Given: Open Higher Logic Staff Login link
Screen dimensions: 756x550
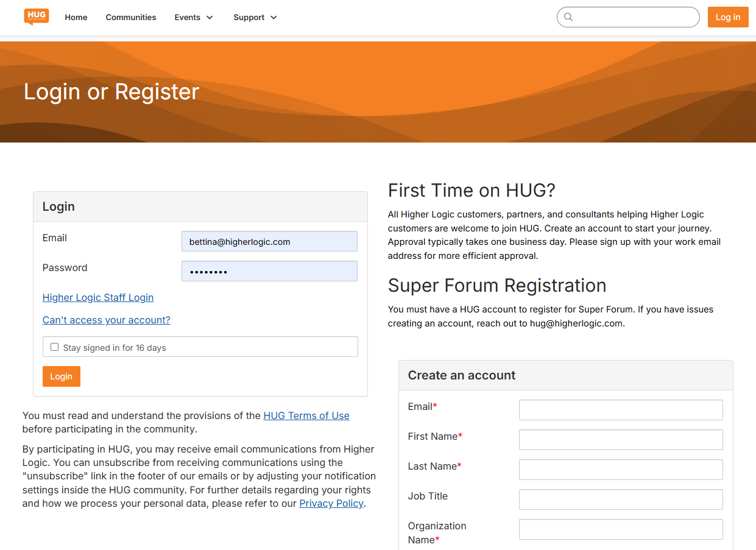Looking at the screenshot, I should click(x=98, y=297).
